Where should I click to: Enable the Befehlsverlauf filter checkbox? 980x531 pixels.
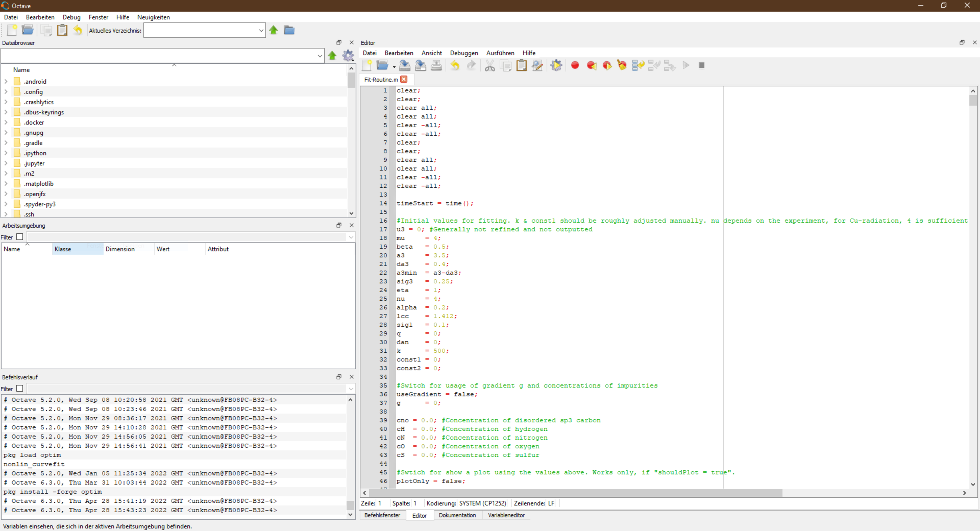(20, 389)
